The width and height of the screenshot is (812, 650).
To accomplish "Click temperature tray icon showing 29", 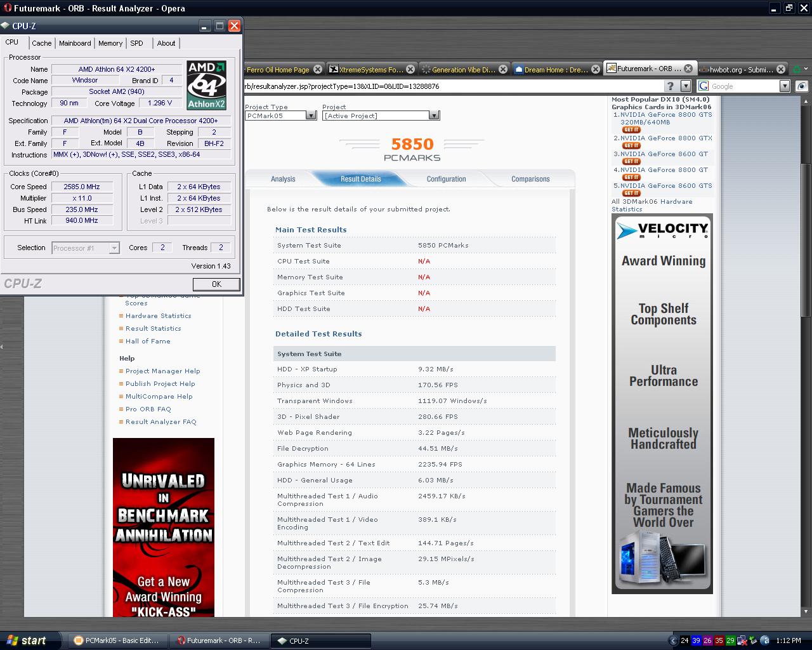I will click(730, 640).
